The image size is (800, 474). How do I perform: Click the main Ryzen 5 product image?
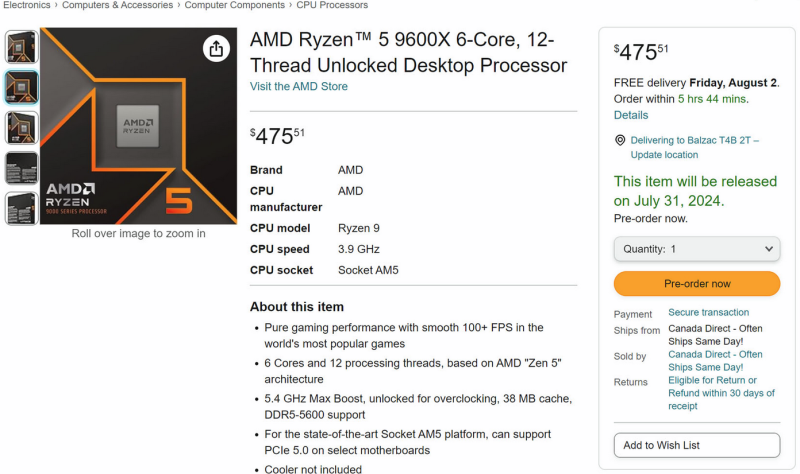coord(138,125)
